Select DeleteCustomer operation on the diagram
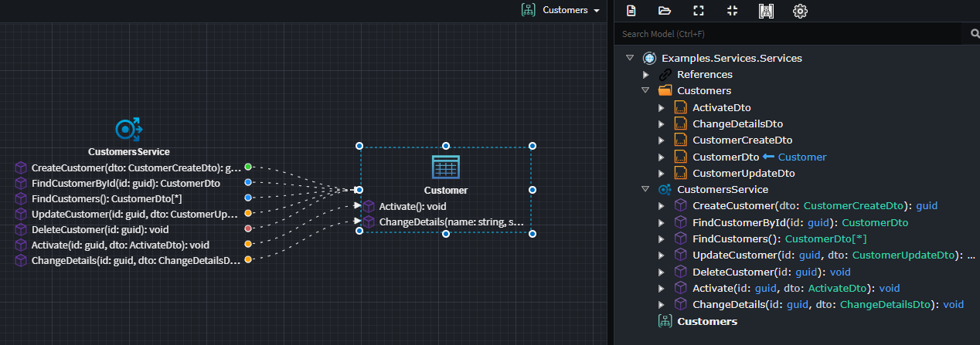 pos(100,229)
